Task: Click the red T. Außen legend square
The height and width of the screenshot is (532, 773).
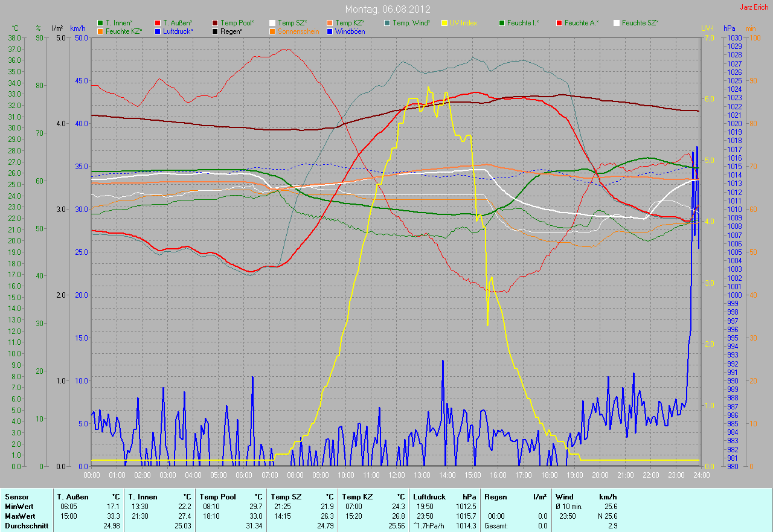Action: (x=158, y=23)
